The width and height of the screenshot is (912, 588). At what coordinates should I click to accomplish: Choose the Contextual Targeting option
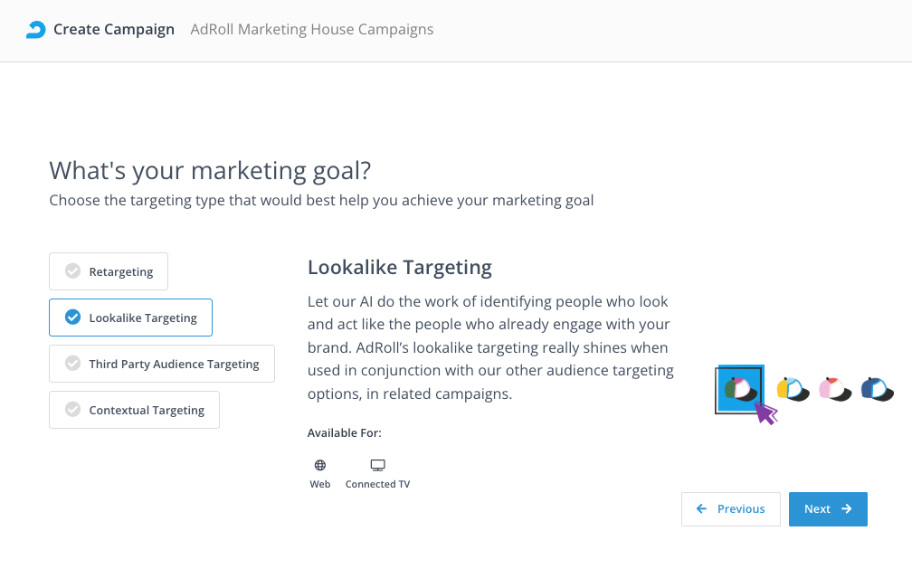click(134, 410)
